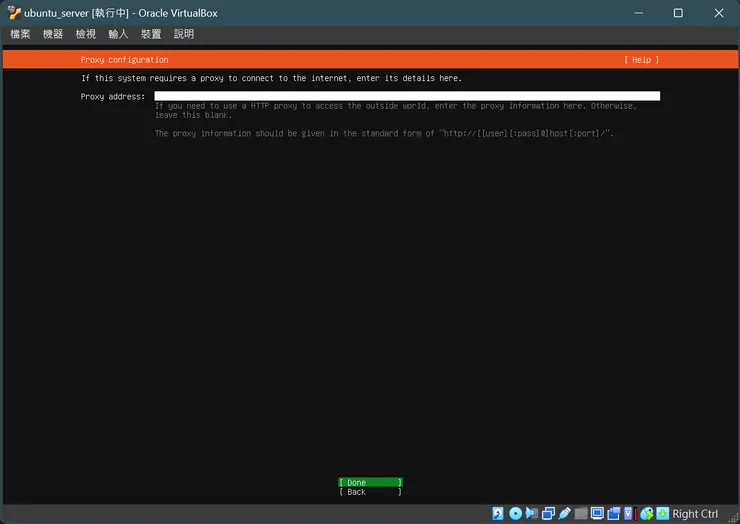Open the 檢視 menu
Image resolution: width=740 pixels, height=524 pixels.
85,34
